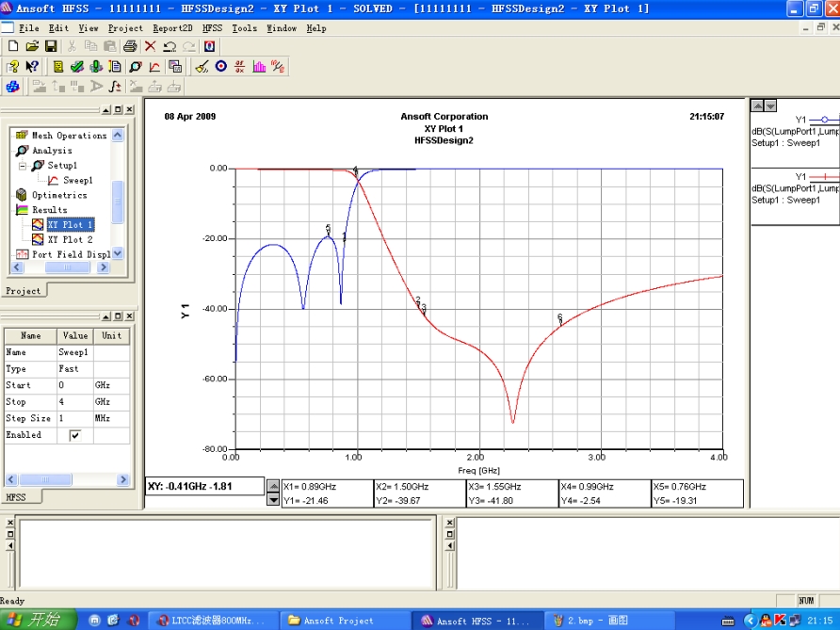
Task: Click marker list scroll up arrow
Action: 273,486
